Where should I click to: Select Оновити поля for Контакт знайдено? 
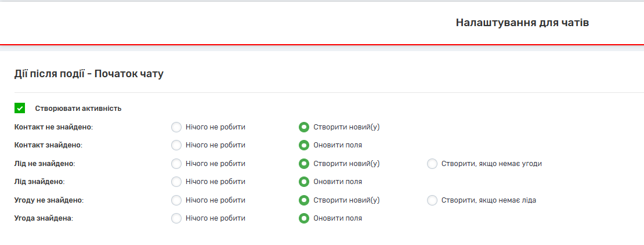[303, 145]
